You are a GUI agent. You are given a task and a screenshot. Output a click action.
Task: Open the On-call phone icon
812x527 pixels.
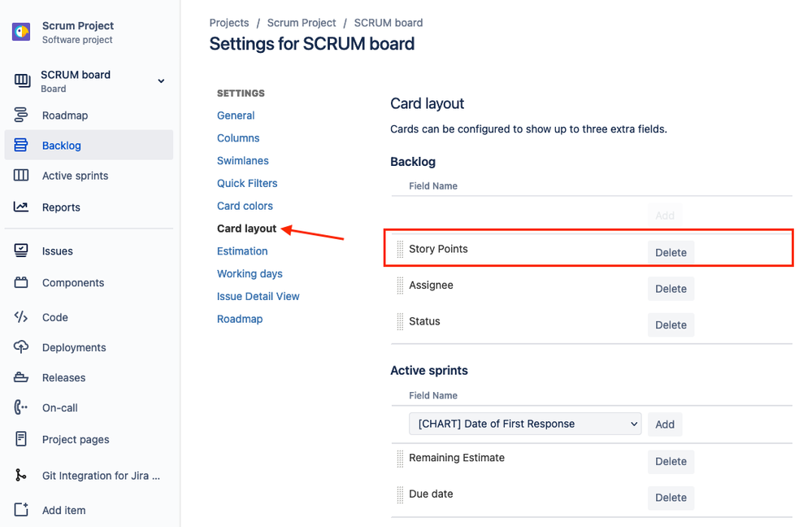pyautogui.click(x=20, y=407)
